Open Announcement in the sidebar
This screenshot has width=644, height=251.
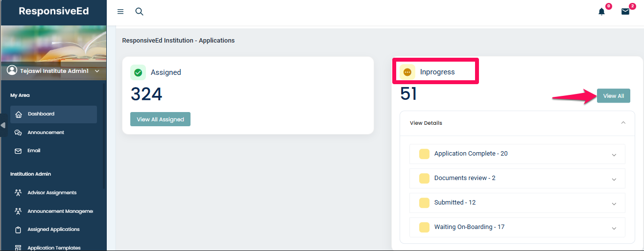46,133
